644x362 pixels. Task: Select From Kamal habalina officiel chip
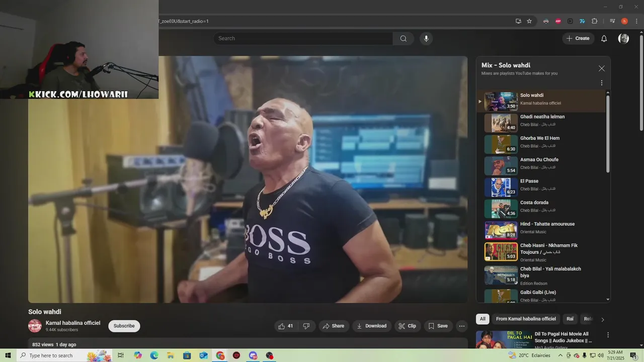(526, 319)
